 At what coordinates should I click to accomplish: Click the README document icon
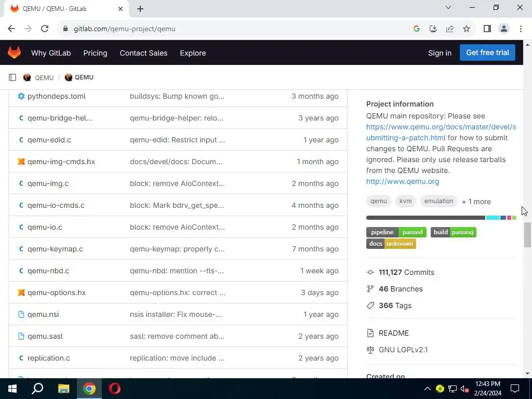pyautogui.click(x=370, y=333)
